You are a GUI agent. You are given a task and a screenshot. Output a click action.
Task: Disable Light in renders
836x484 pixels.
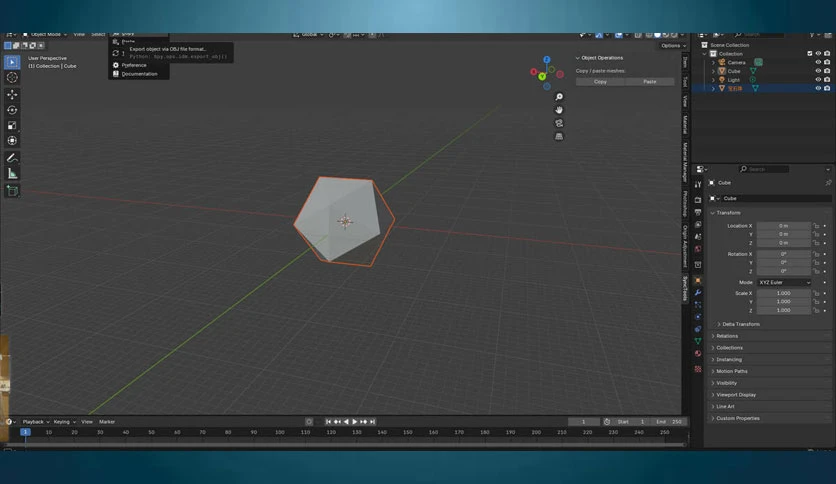(x=827, y=79)
